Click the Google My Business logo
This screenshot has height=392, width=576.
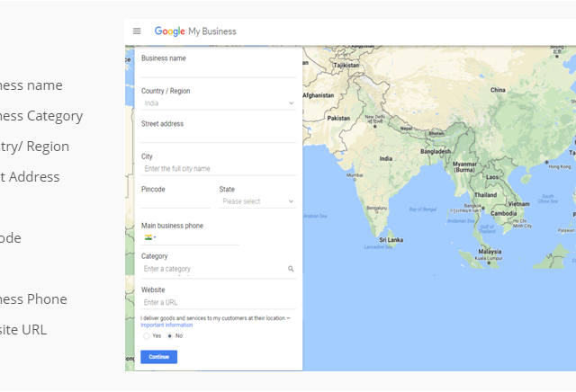(195, 31)
